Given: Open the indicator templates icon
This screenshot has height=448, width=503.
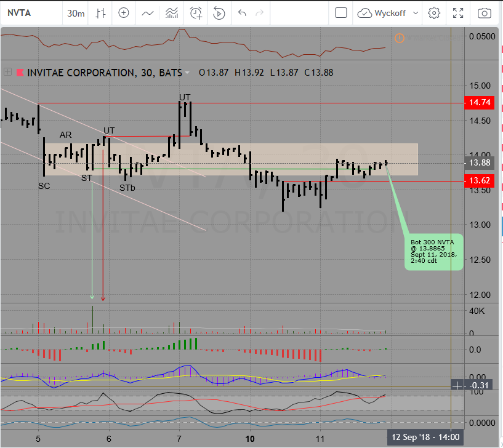Looking at the screenshot, I should coord(172,13).
